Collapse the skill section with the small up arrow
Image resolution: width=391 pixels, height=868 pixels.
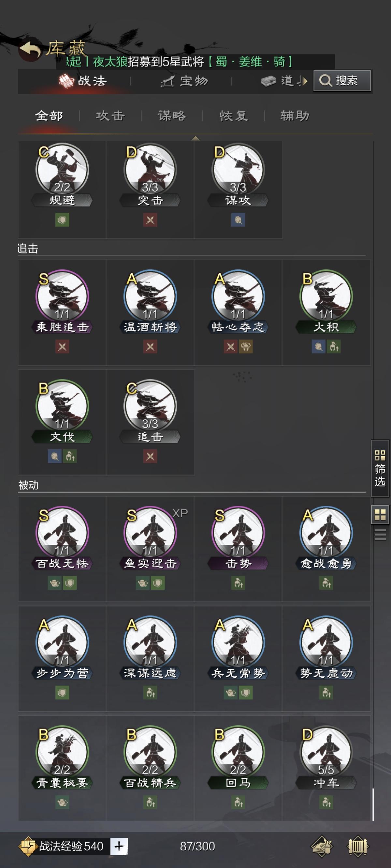(195, 138)
